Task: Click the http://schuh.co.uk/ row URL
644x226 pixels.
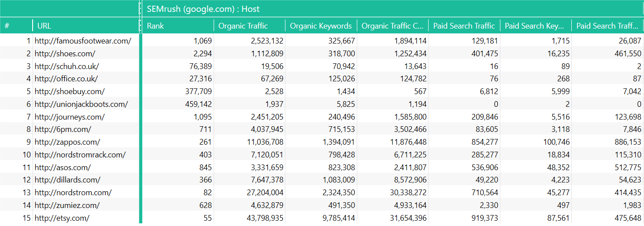Action: click(x=67, y=66)
